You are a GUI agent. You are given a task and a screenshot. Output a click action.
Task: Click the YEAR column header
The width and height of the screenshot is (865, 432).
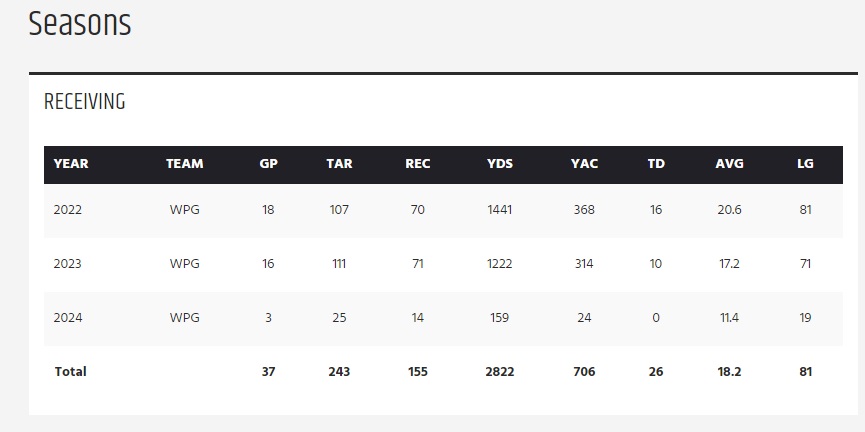pos(71,164)
